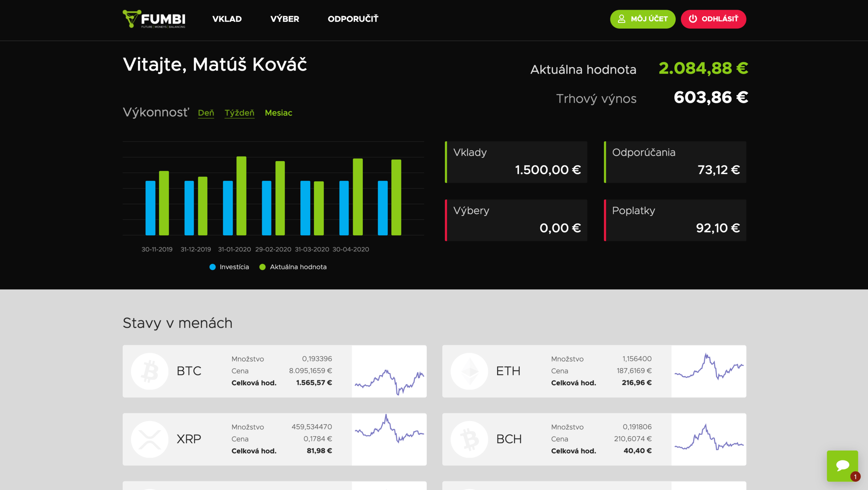Click the XRP coin icon

[x=150, y=439]
